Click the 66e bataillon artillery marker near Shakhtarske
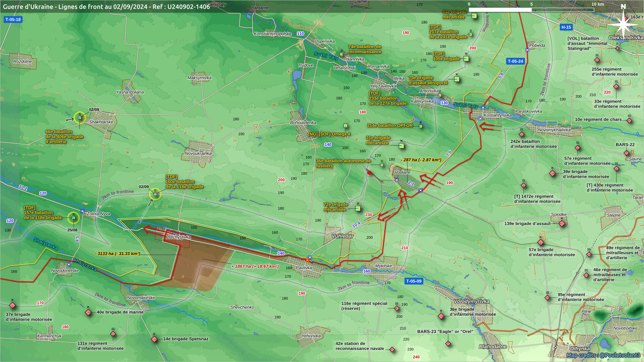 (x=80, y=118)
